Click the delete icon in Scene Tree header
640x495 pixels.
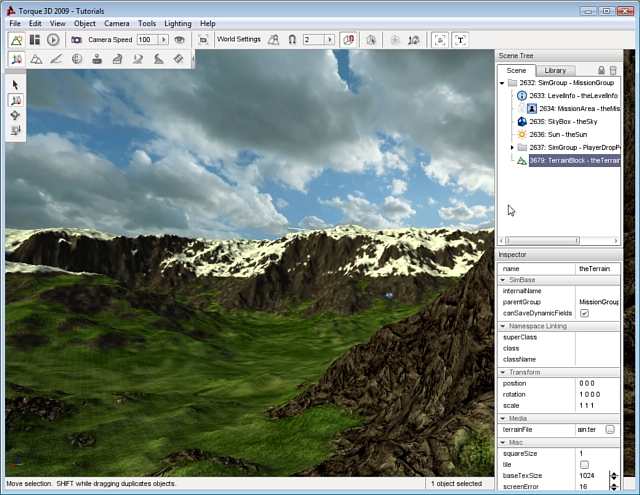point(614,70)
